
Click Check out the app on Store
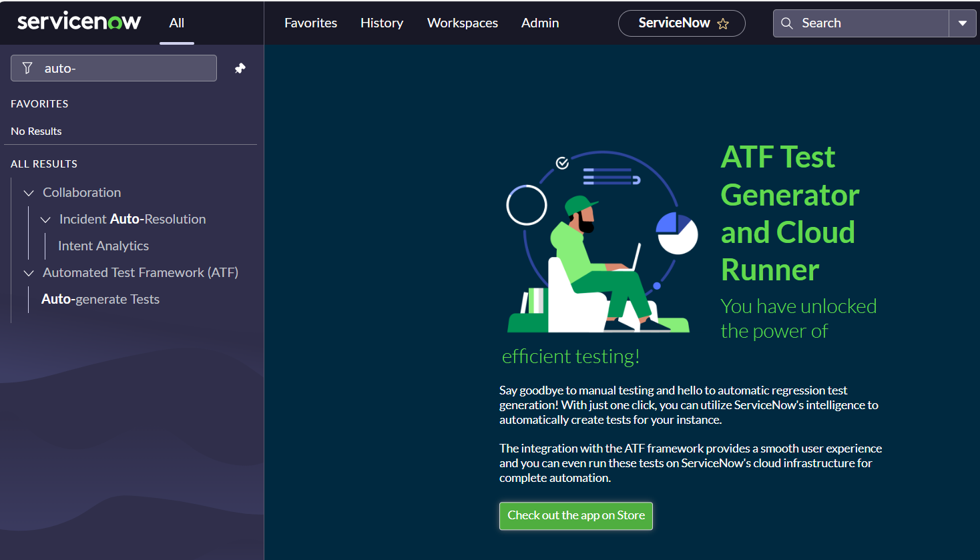pos(576,516)
